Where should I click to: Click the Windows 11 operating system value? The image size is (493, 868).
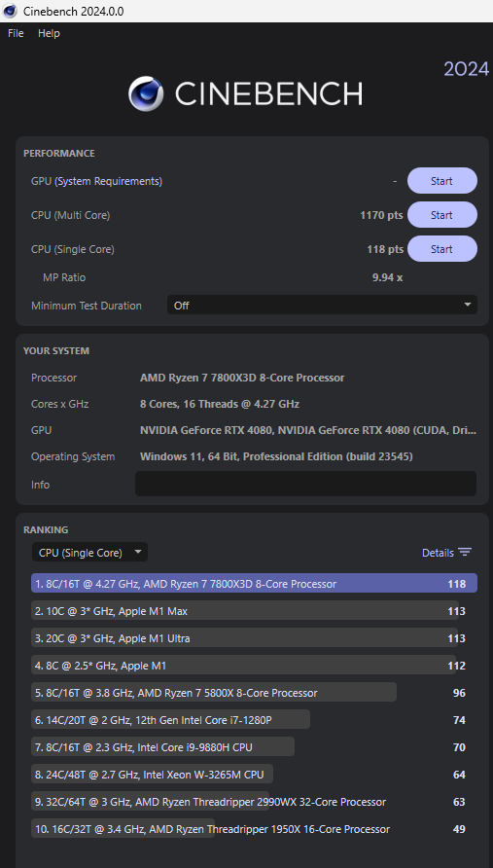277,456
